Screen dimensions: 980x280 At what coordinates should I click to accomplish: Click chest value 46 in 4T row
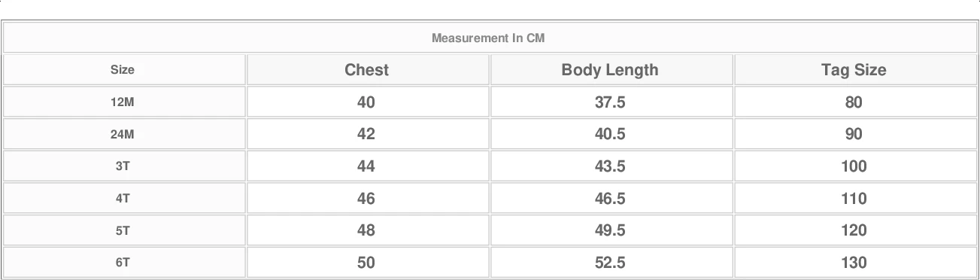point(366,199)
